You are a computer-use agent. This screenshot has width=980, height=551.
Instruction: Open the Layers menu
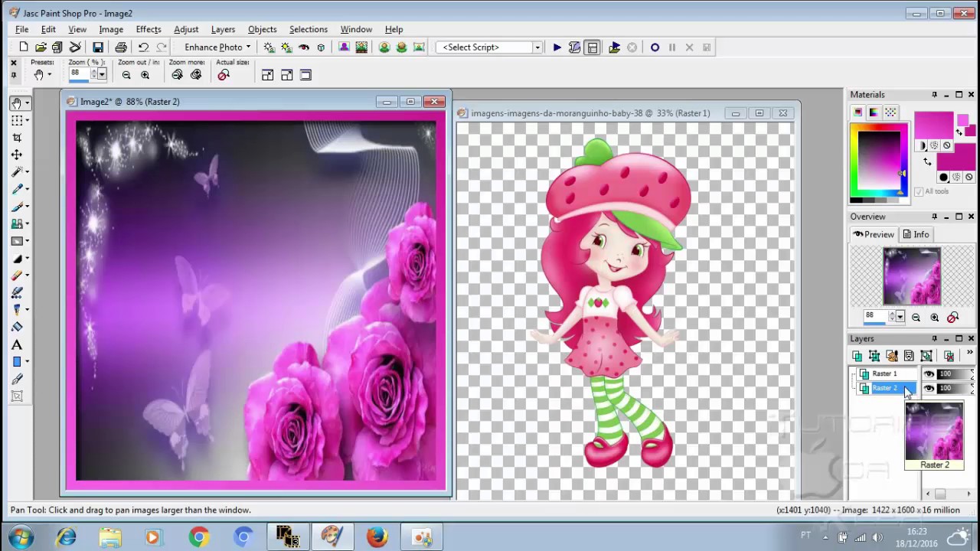point(223,29)
